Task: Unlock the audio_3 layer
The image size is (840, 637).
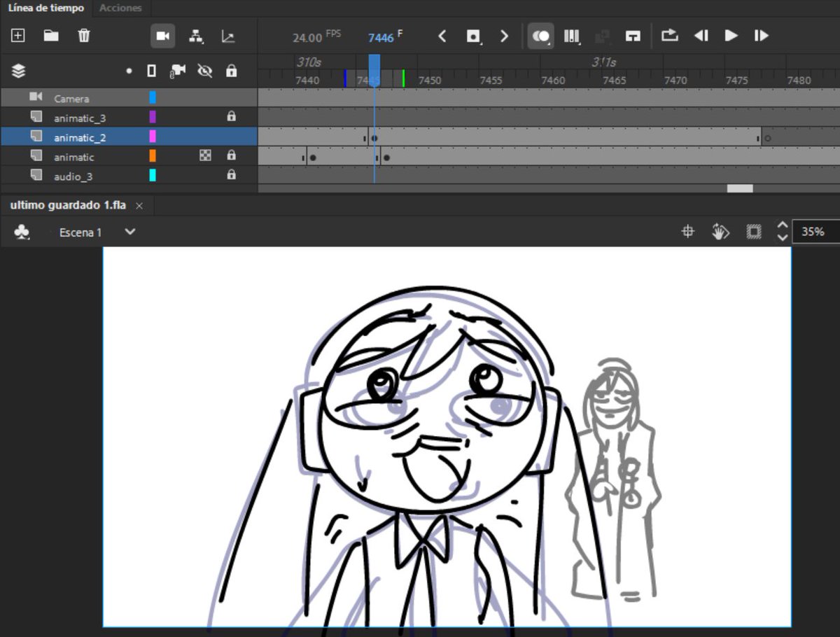Action: pyautogui.click(x=232, y=176)
